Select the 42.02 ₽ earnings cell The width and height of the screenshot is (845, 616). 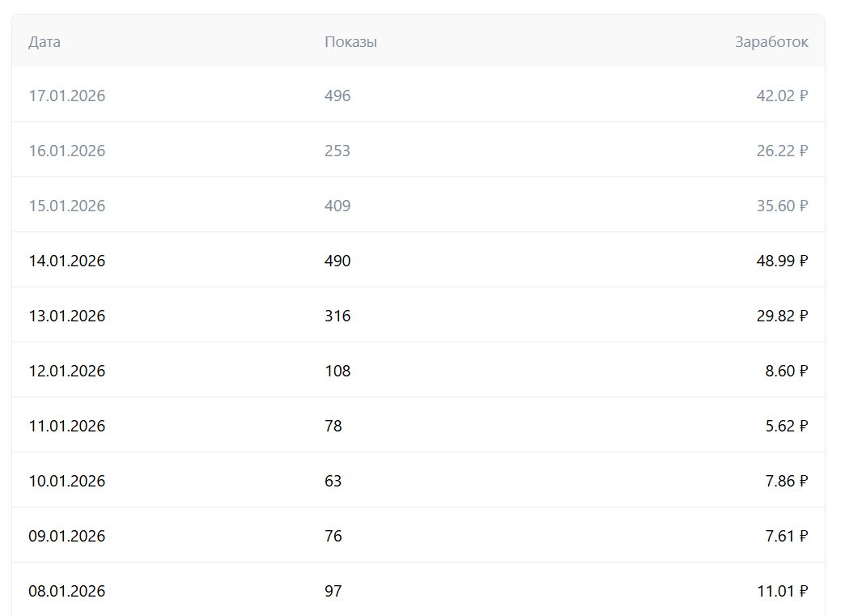(x=782, y=96)
